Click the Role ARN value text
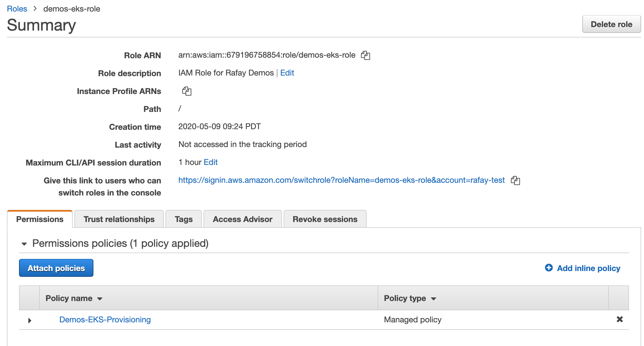This screenshot has height=346, width=644. [267, 55]
